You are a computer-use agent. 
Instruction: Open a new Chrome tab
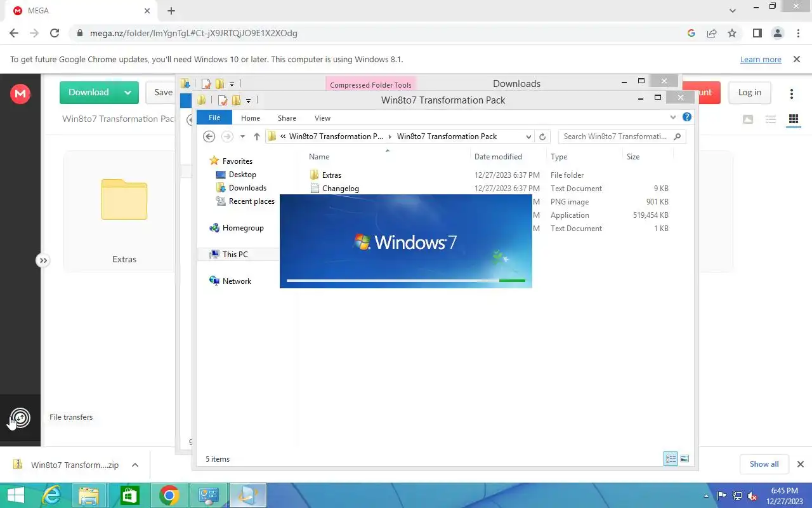(x=171, y=11)
